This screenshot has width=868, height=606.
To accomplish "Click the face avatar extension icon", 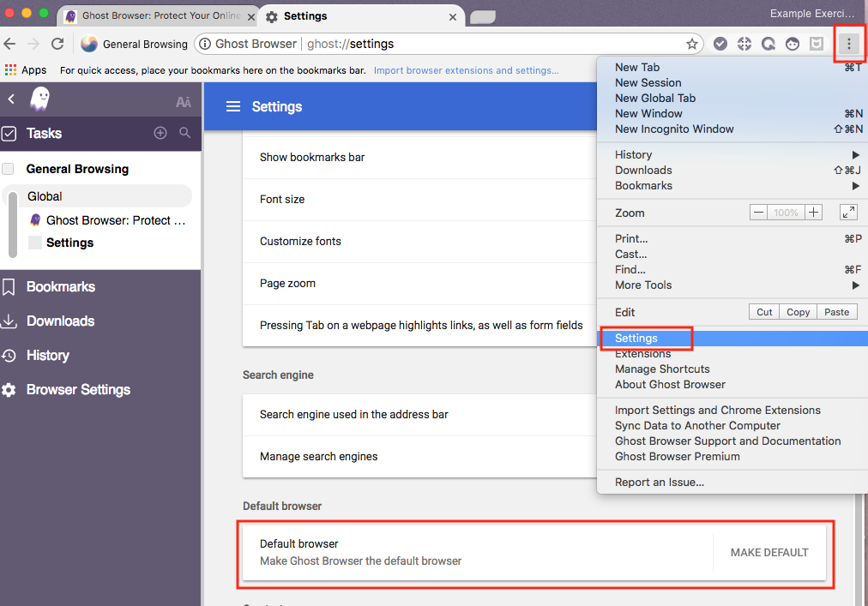I will pyautogui.click(x=793, y=44).
